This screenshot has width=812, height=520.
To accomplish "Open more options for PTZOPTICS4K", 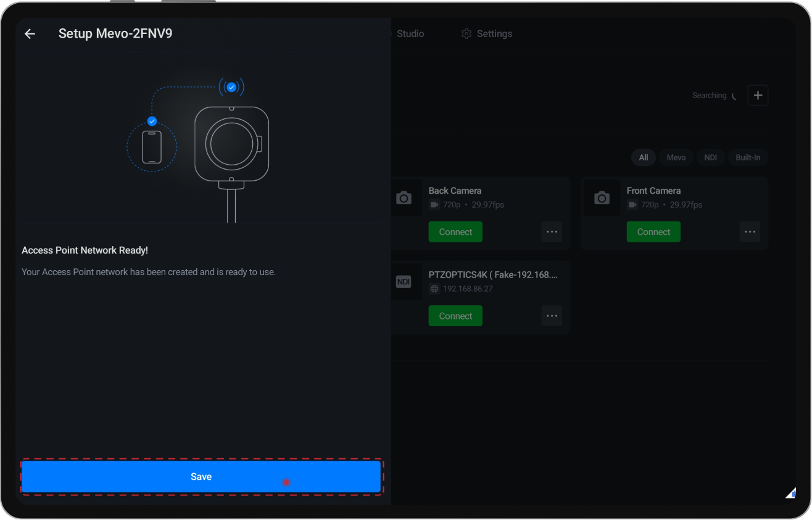I will tap(552, 316).
